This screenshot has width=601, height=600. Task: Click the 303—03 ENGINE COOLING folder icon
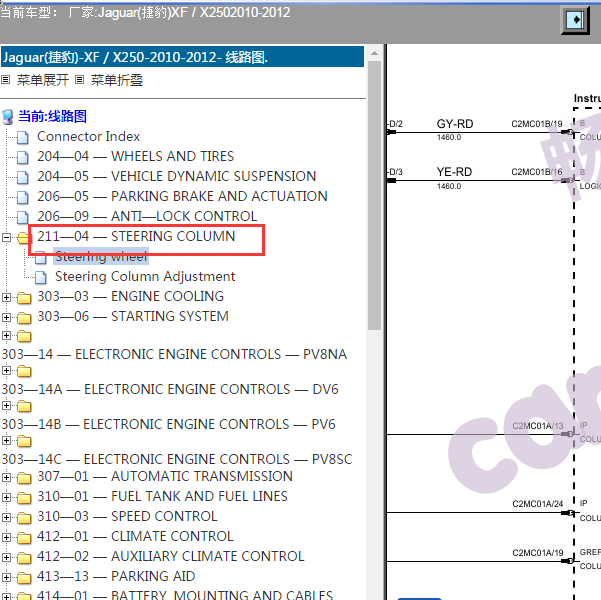coord(24,298)
